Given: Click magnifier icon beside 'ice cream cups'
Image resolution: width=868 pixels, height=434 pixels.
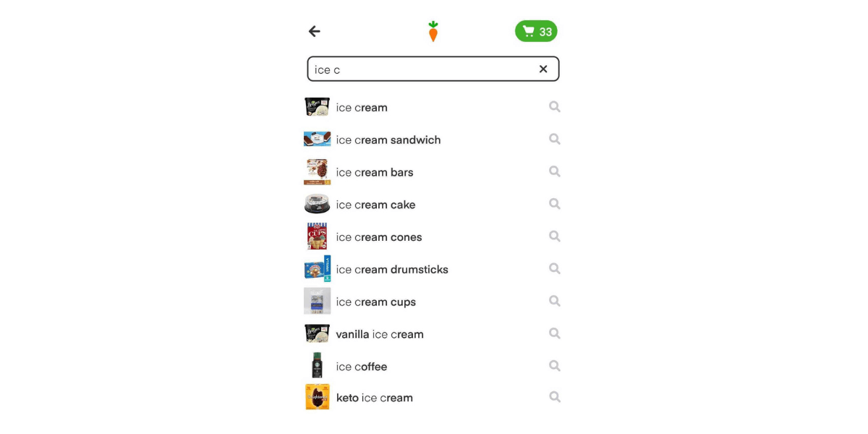Looking at the screenshot, I should point(554,301).
